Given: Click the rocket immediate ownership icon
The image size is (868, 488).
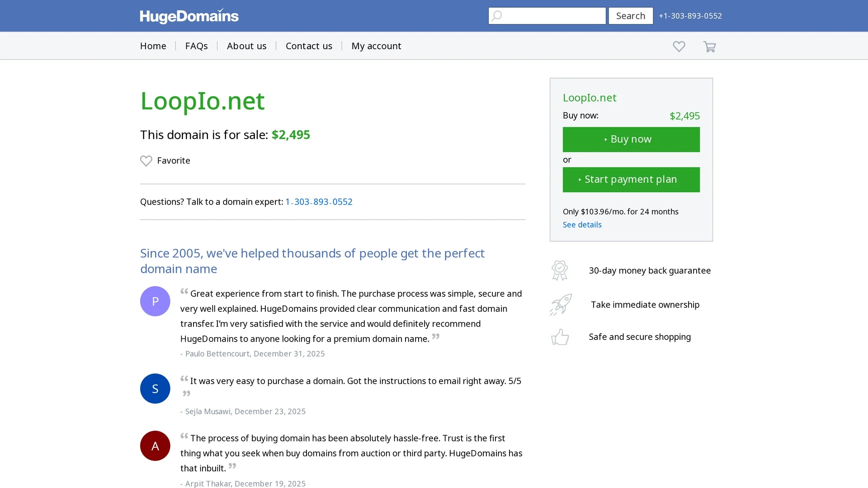Looking at the screenshot, I should click(x=561, y=305).
